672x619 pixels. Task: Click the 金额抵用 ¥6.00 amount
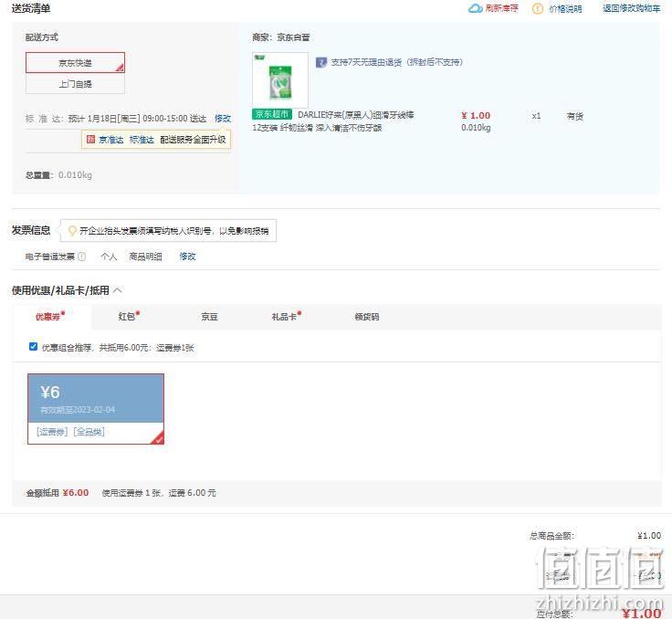(76, 492)
